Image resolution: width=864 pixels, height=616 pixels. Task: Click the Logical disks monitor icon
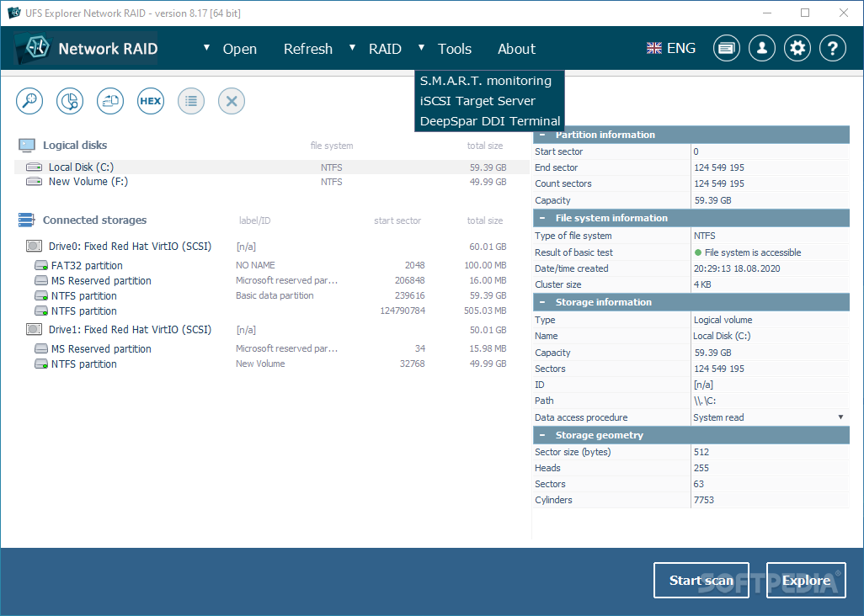[x=27, y=146]
